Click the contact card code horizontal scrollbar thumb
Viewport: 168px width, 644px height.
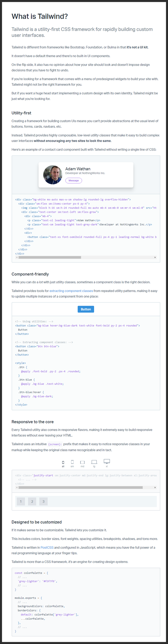[x=50, y=257]
